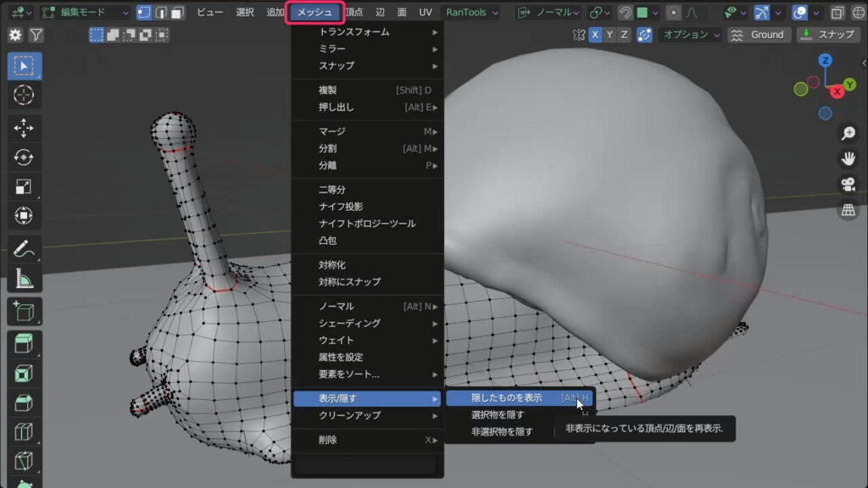Choose 複製 in the mesh menu
Screen dimensions: 868x488
(x=367, y=90)
